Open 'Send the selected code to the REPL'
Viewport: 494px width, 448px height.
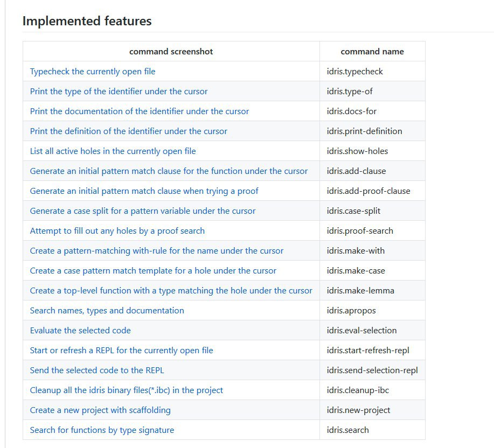tap(97, 370)
